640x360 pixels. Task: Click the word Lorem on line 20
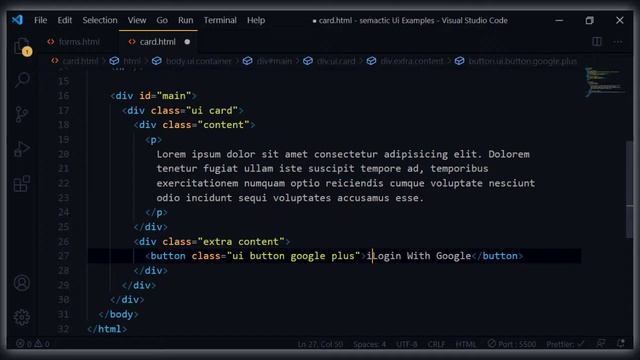[171, 154]
